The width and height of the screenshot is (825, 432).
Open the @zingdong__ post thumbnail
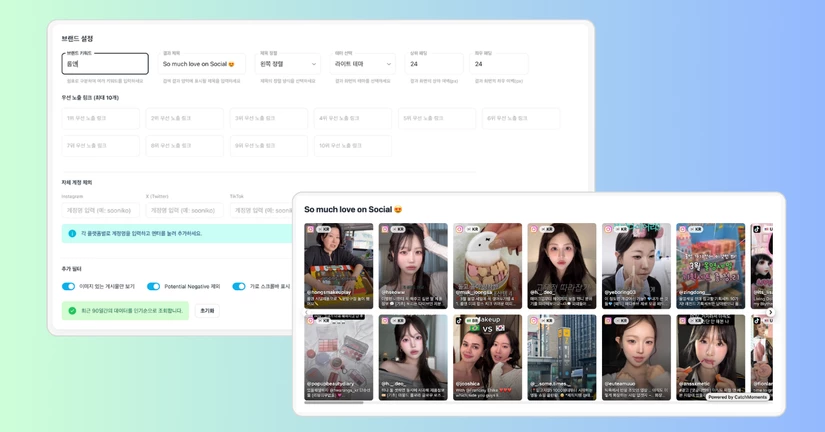click(710, 266)
